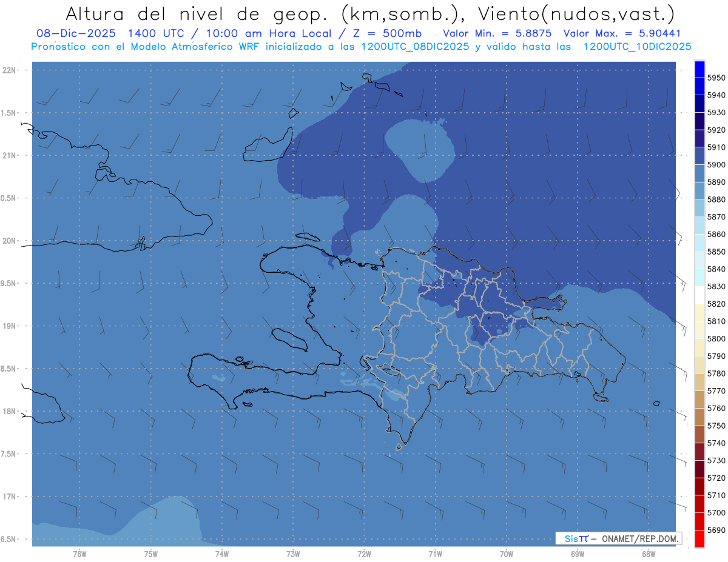
Task: Click the 21N latitude axis label
Action: click(10, 155)
